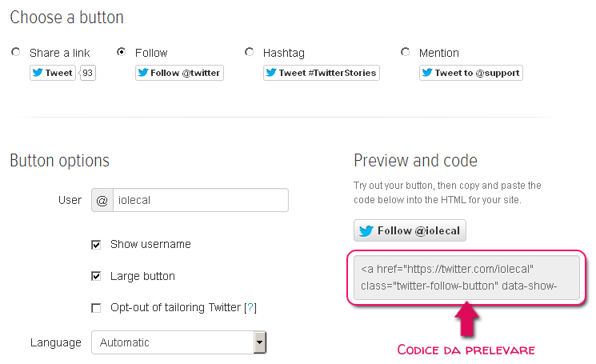Open the Language dropdown arrow
The width and height of the screenshot is (596, 364).
(x=259, y=342)
